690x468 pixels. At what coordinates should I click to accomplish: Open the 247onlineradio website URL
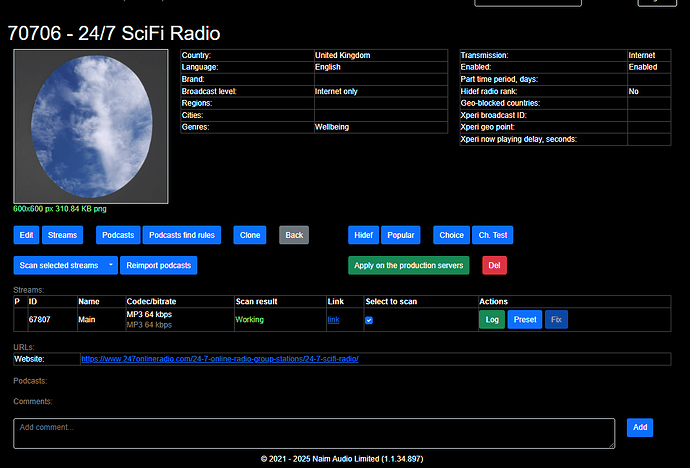coord(219,358)
